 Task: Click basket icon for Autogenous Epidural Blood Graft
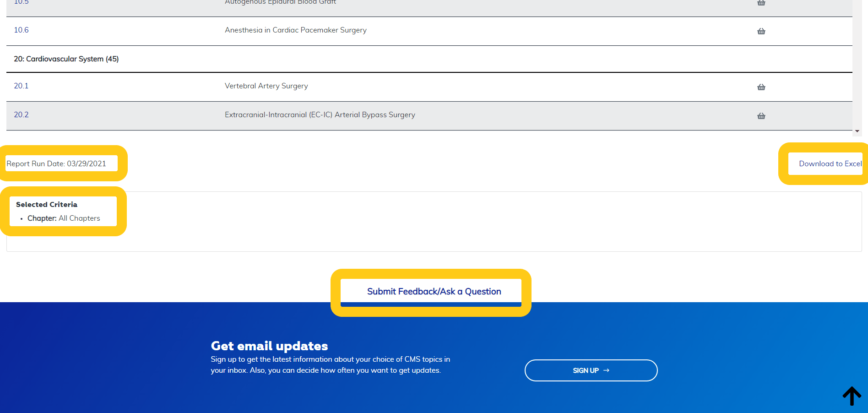point(761,3)
